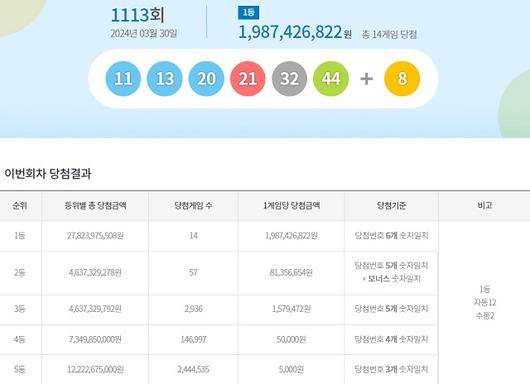Select the 1113회 draw number heading
Image resolution: width=530 pixels, height=384 pixels.
point(137,15)
